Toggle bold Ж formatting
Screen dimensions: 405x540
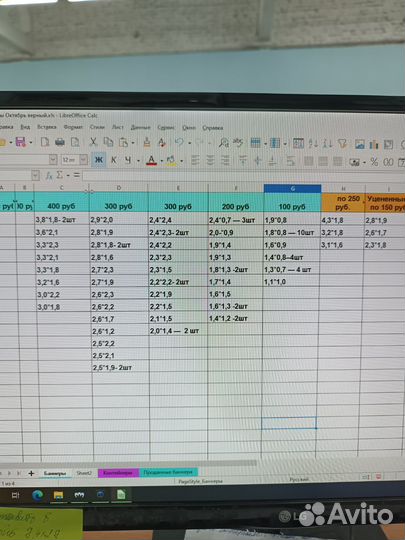(x=99, y=160)
